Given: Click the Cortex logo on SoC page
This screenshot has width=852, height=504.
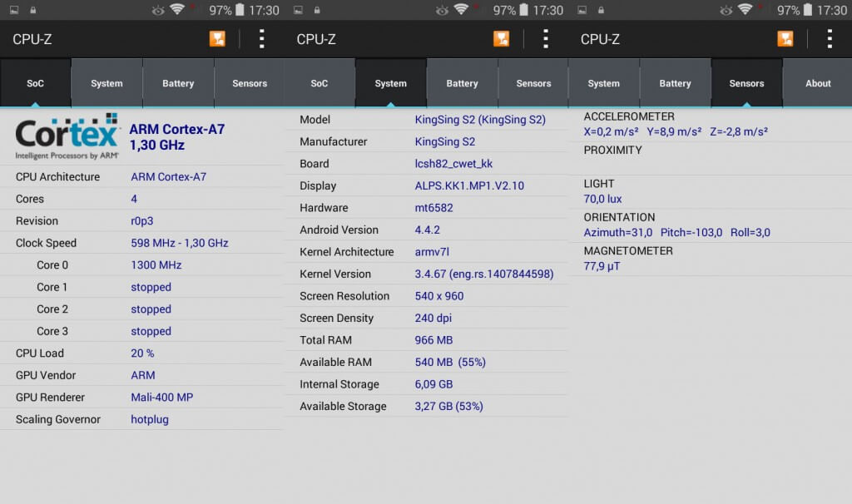Looking at the screenshot, I should [67, 136].
